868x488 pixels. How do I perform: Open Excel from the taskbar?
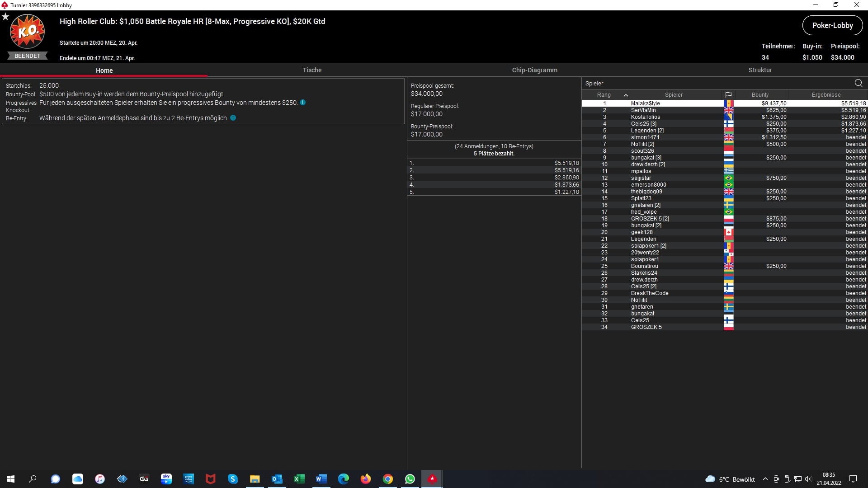click(299, 479)
